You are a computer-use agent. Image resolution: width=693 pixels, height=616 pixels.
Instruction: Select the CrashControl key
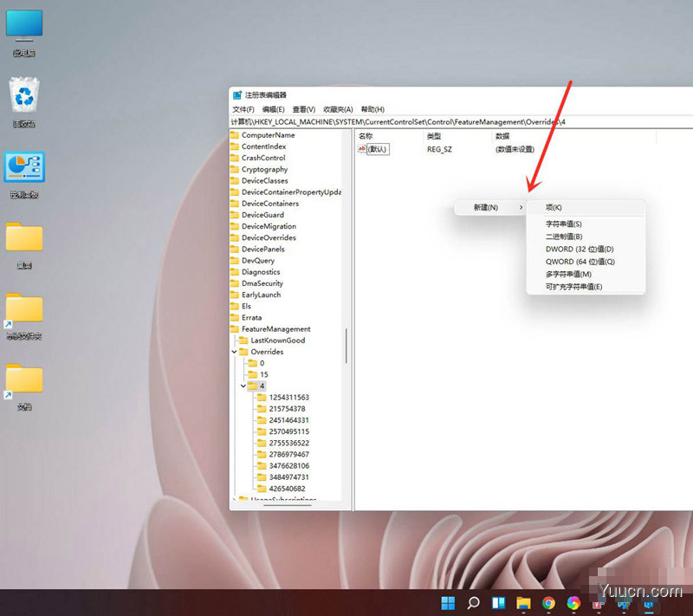(x=263, y=158)
